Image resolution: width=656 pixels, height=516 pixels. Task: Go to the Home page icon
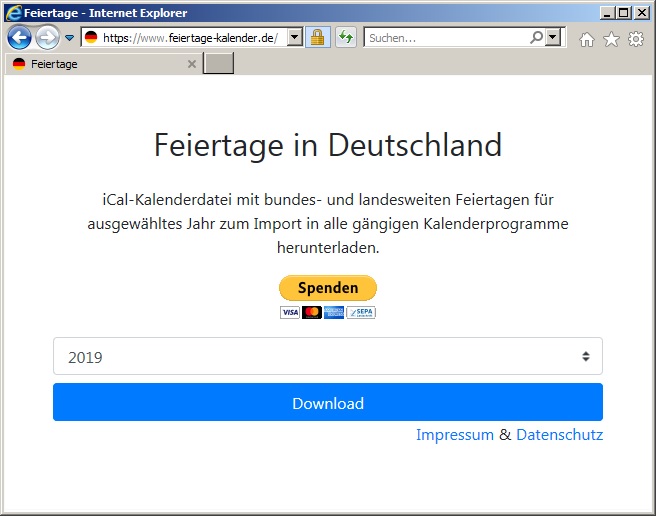click(587, 39)
